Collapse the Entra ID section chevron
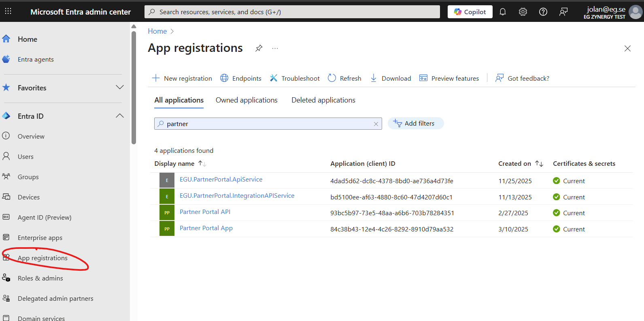Viewport: 644px width, 321px height. (x=120, y=116)
